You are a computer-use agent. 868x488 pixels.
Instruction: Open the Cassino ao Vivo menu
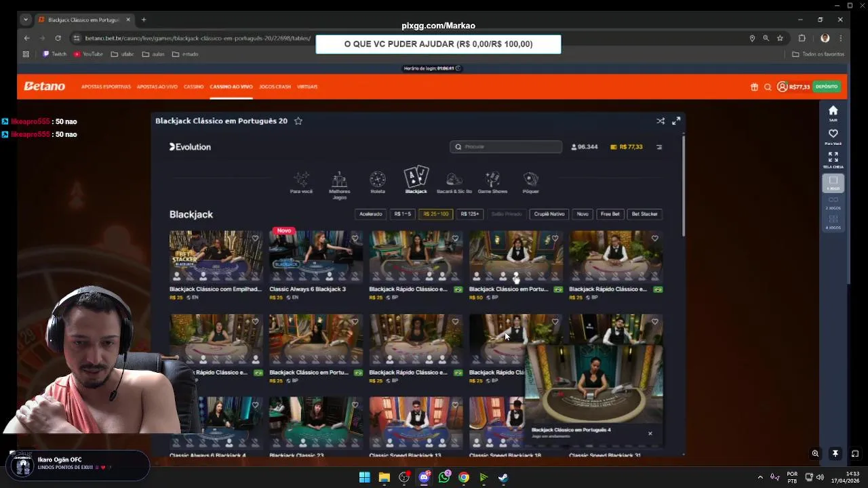pos(231,87)
